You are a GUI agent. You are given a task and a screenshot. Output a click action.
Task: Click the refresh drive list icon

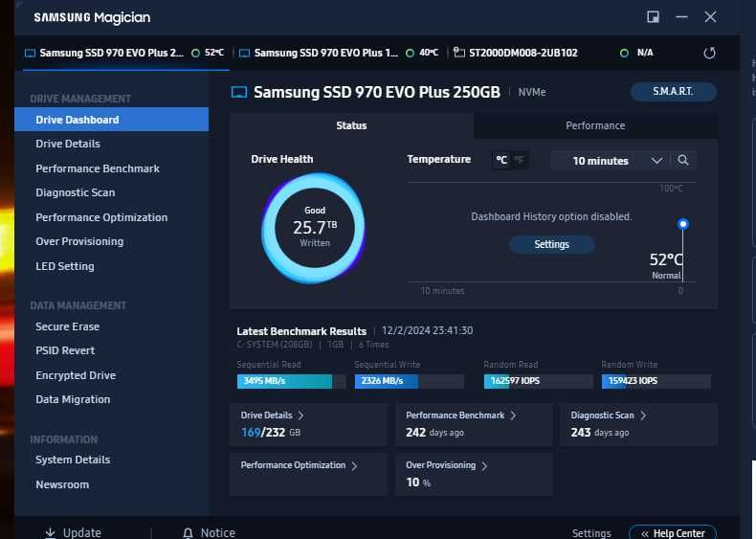[x=709, y=53]
